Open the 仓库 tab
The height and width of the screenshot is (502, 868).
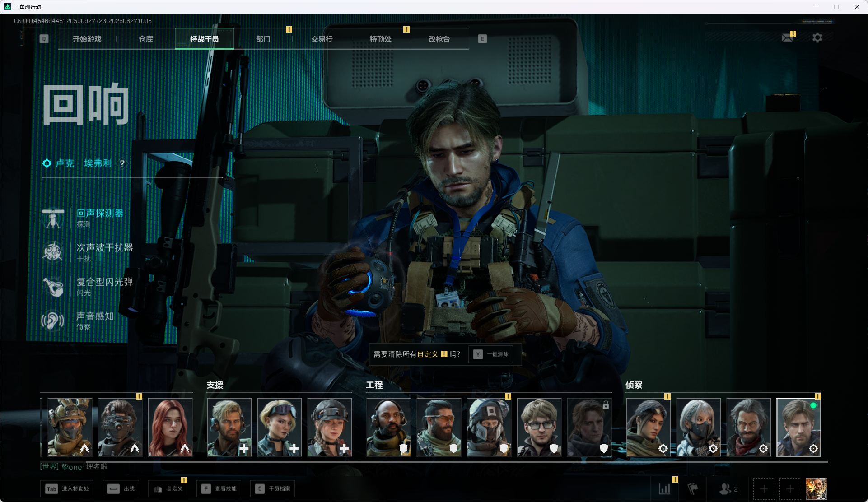click(146, 39)
